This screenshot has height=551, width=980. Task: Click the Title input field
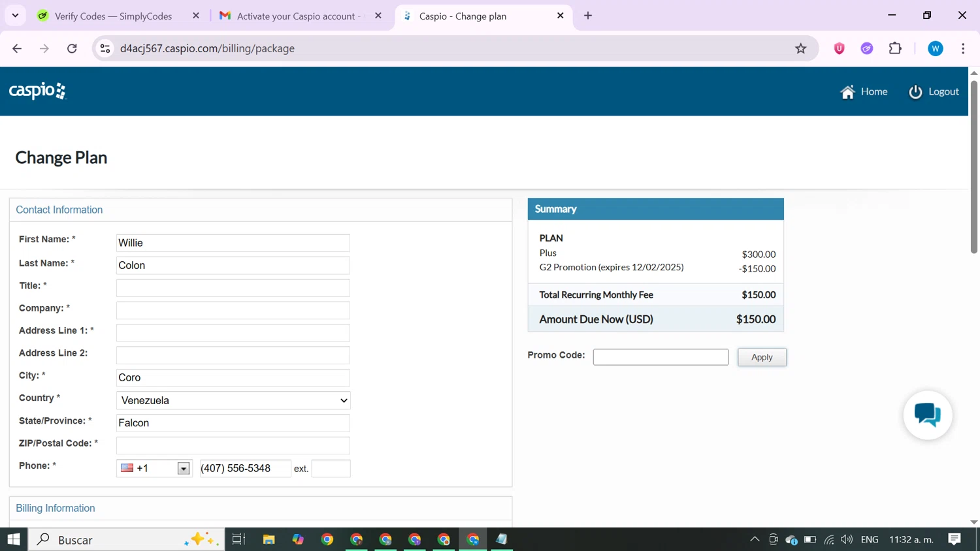pyautogui.click(x=233, y=288)
